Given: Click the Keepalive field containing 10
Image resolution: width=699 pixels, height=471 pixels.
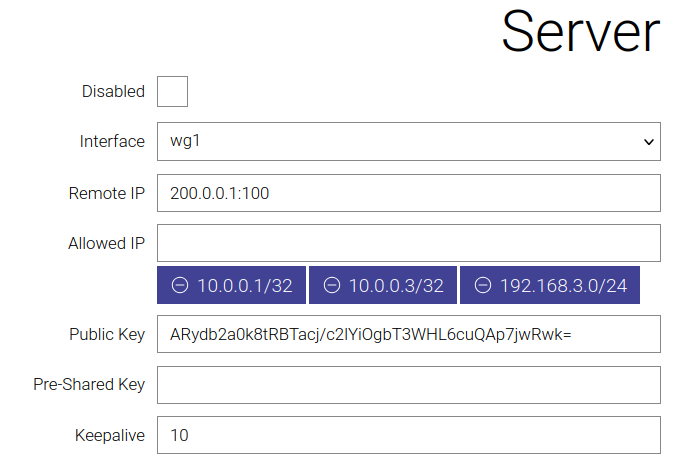Looking at the screenshot, I should (408, 435).
